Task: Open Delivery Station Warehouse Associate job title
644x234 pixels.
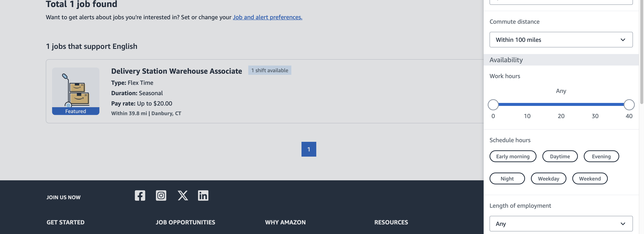Action: (176, 71)
